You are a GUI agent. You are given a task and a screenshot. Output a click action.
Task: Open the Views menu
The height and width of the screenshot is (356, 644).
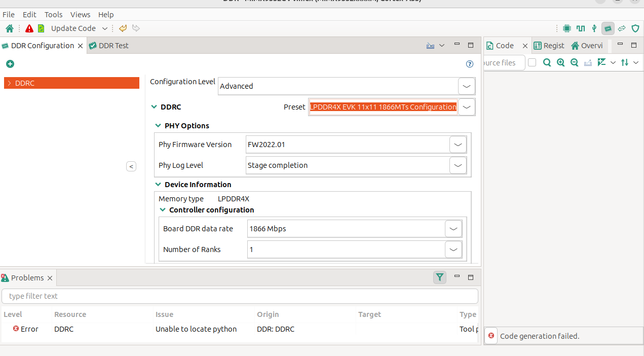pyautogui.click(x=80, y=15)
